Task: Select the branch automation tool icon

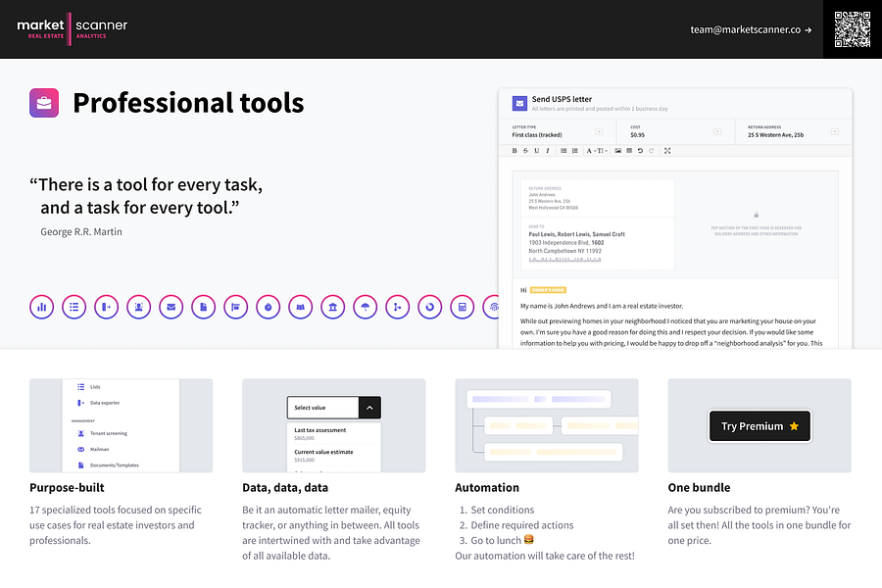Action: point(398,307)
